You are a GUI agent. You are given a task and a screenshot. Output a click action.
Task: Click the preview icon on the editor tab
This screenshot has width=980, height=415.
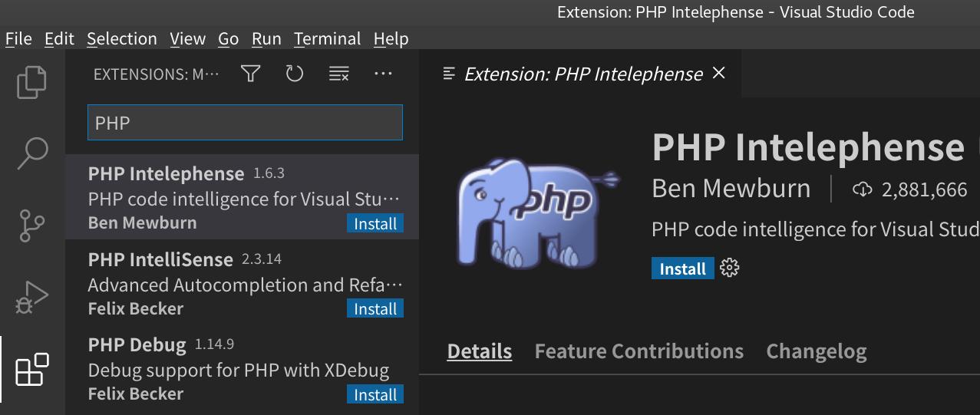pyautogui.click(x=450, y=74)
